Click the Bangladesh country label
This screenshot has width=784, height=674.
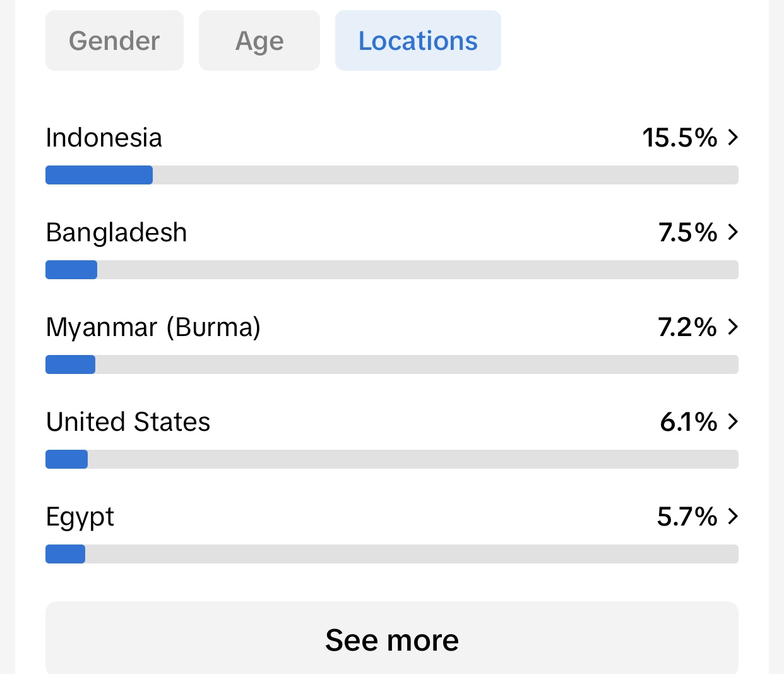point(117,232)
